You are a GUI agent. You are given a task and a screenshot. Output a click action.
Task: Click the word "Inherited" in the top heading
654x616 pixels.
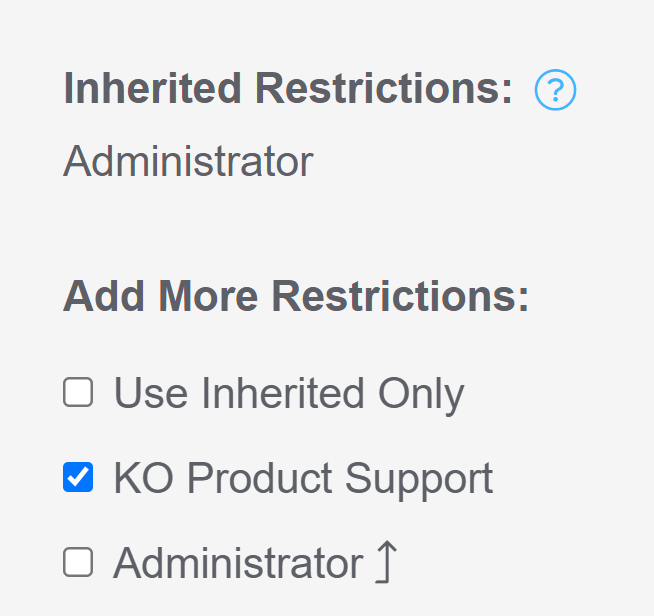[152, 89]
